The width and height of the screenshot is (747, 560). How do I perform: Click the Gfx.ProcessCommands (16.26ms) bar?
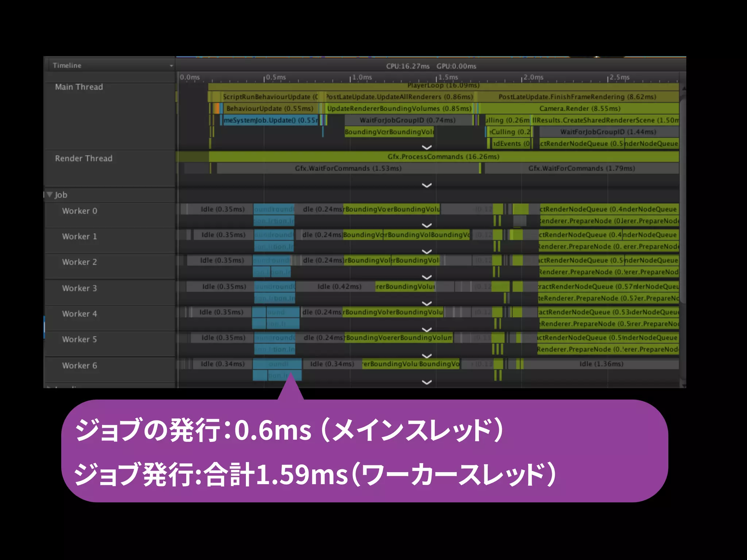[444, 156]
